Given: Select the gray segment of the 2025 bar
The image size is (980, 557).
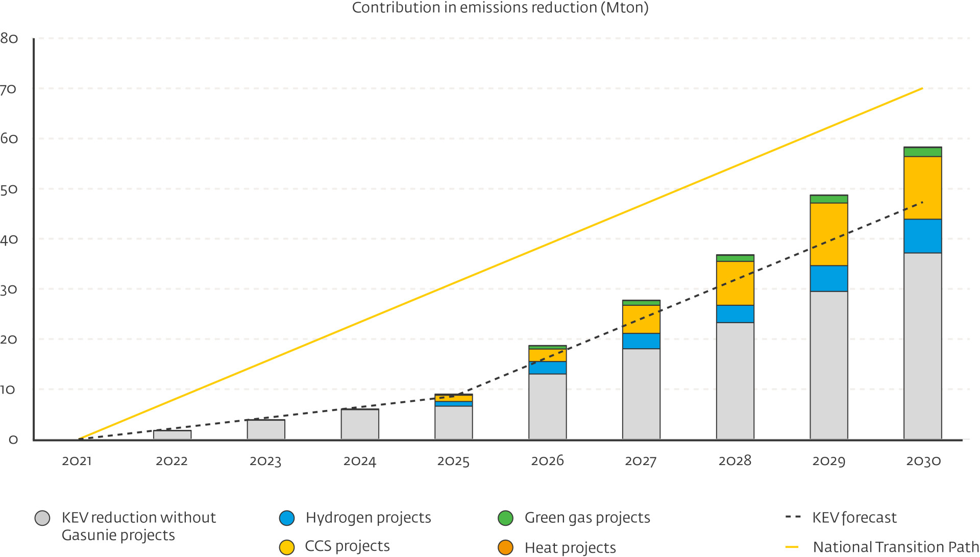Looking at the screenshot, I should click(454, 423).
